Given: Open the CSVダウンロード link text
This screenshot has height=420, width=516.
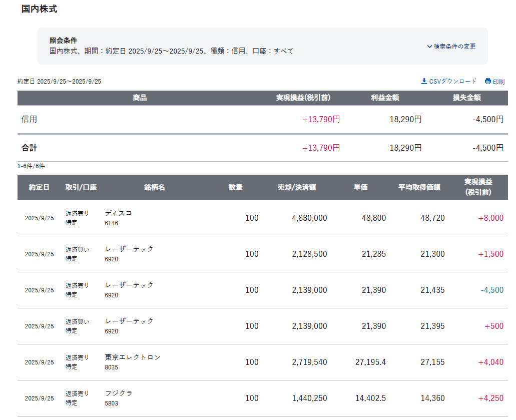Looking at the screenshot, I should (x=452, y=81).
